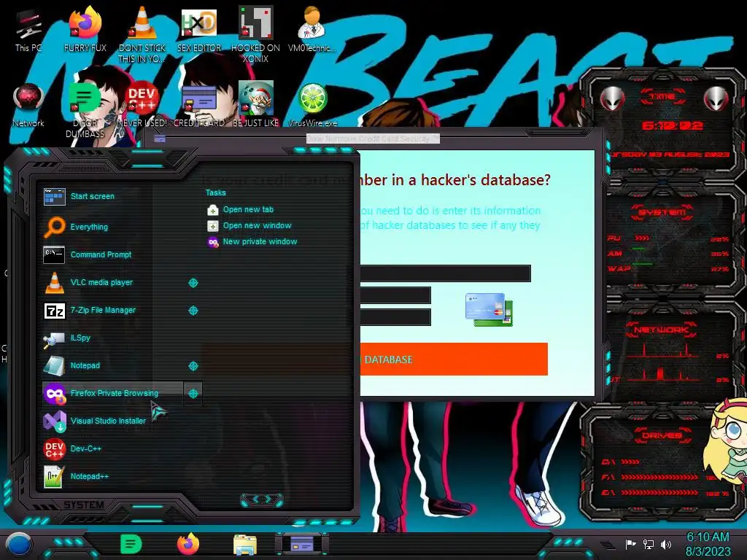Viewport: 747px width, 560px height.
Task: Click the NETWORK widget header
Action: pyautogui.click(x=661, y=330)
